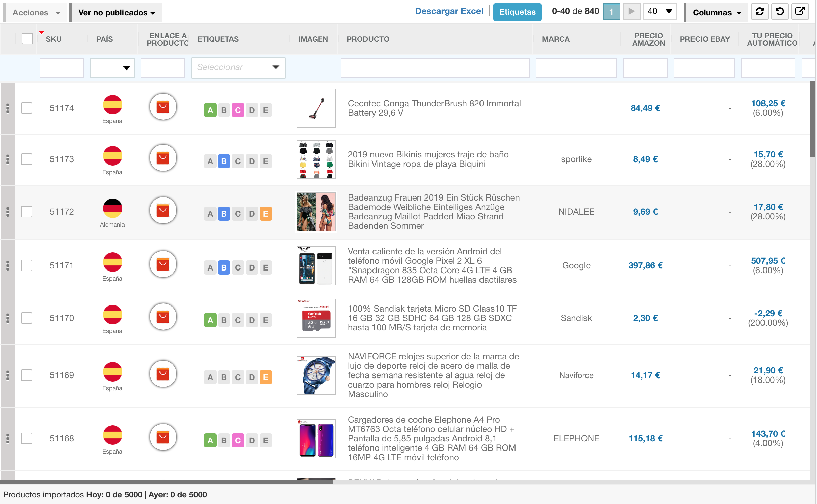Screen dimensions: 817x504
Task: Click Spain flag for SKU 51170
Action: coord(112,315)
